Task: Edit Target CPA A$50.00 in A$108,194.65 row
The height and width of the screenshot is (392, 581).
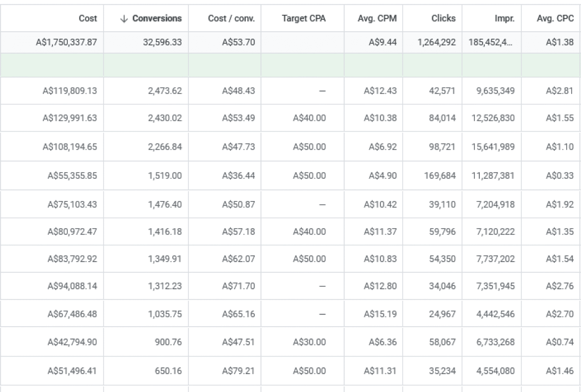Action: pyautogui.click(x=309, y=147)
